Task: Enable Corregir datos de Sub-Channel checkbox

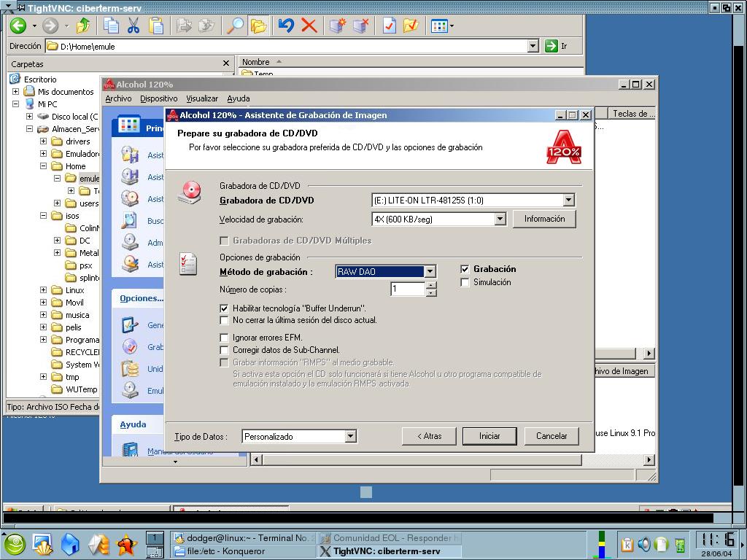Action: [224, 350]
